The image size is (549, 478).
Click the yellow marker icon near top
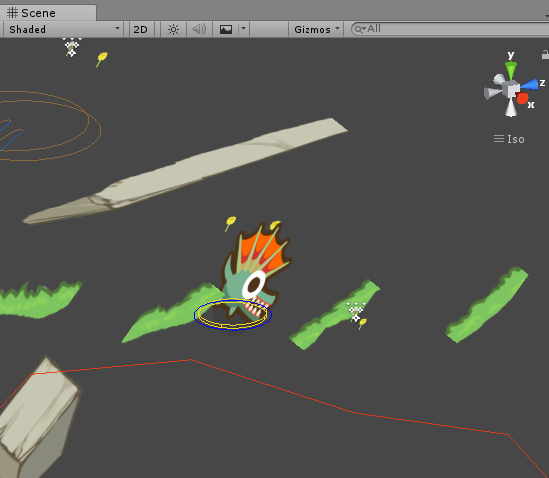[102, 59]
